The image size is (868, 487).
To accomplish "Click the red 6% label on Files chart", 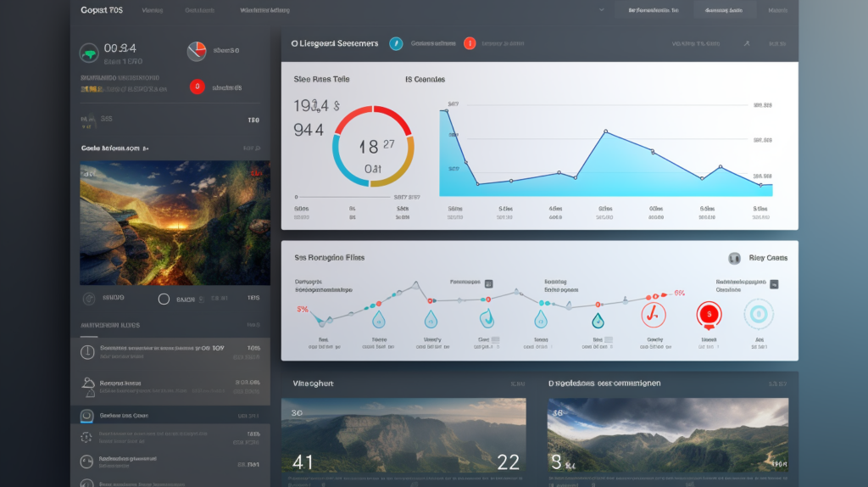I will (x=679, y=293).
